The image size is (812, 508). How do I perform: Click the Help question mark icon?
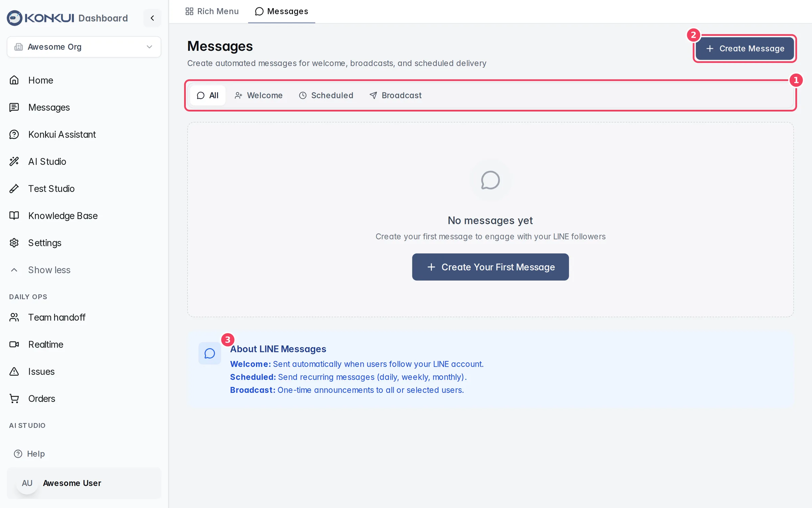click(18, 454)
